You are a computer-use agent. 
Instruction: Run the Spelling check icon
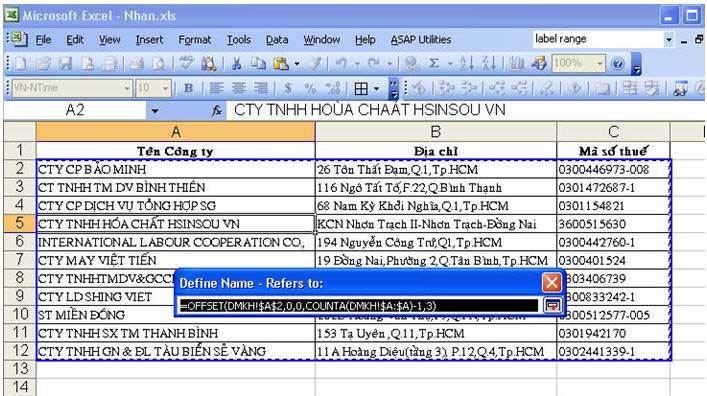[x=186, y=64]
